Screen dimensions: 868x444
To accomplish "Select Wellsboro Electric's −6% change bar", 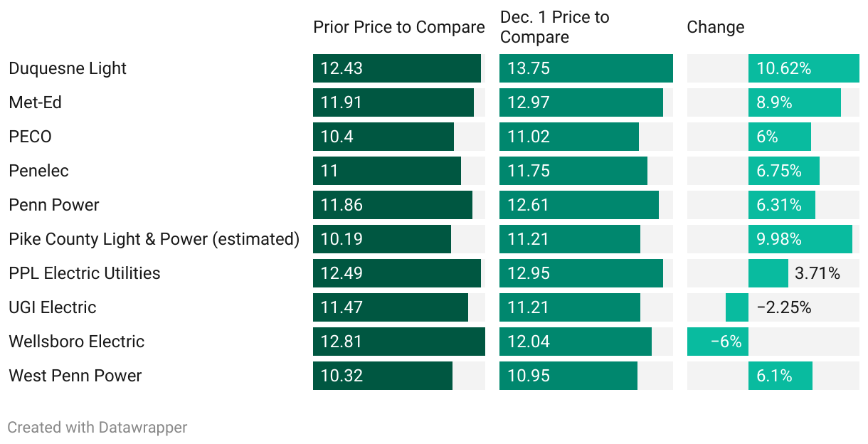I will 717,342.
